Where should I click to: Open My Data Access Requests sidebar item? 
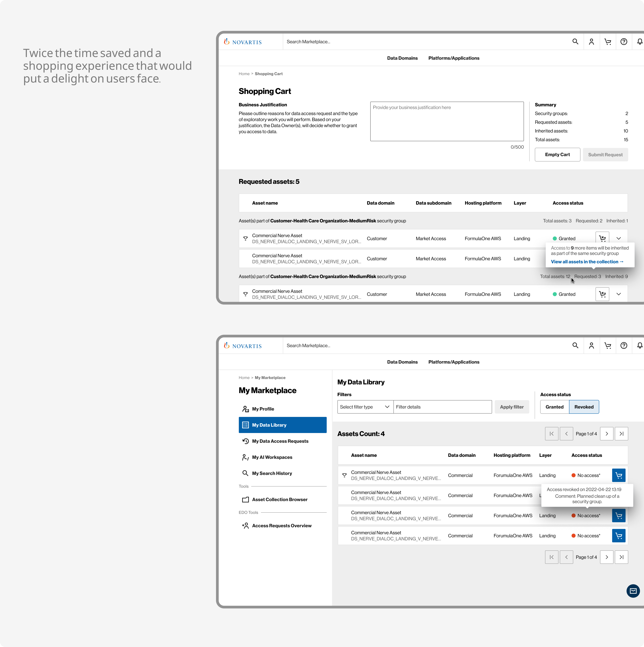tap(282, 441)
